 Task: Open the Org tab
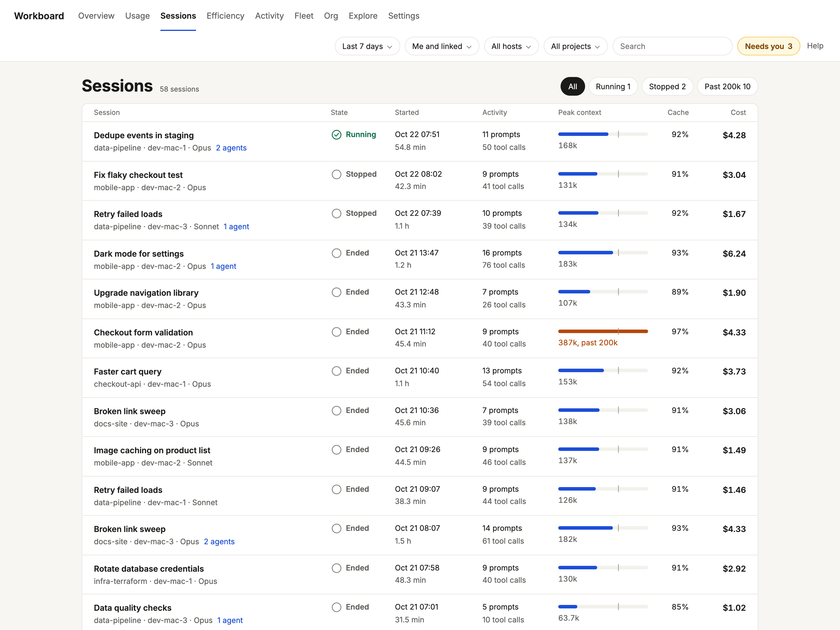pyautogui.click(x=331, y=16)
